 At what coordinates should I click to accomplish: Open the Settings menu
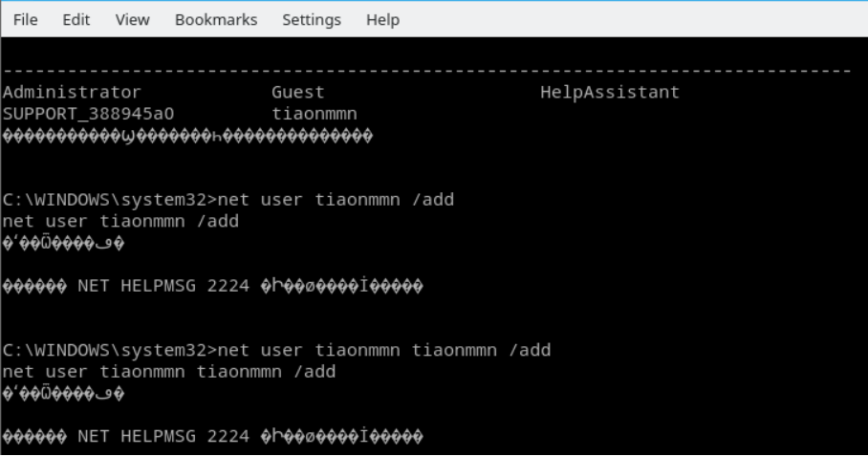tap(312, 20)
